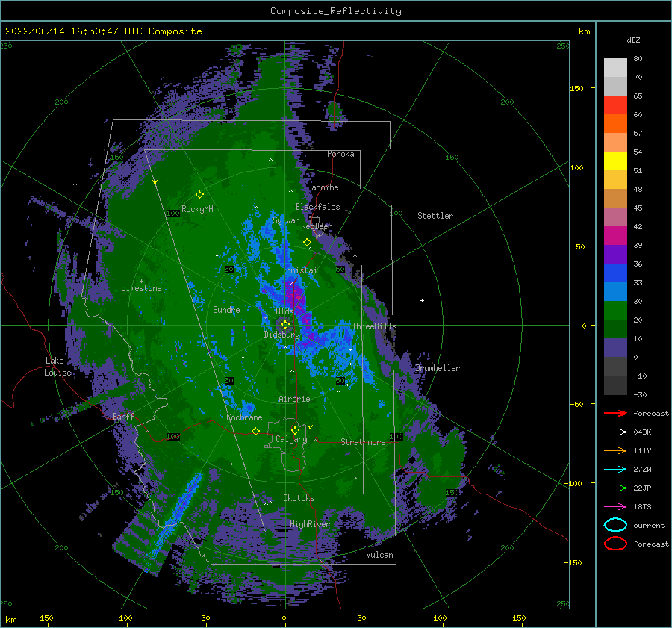The height and width of the screenshot is (628, 672).
Task: Select yellow diamond marker below RedDeer label
Action: pos(307,243)
